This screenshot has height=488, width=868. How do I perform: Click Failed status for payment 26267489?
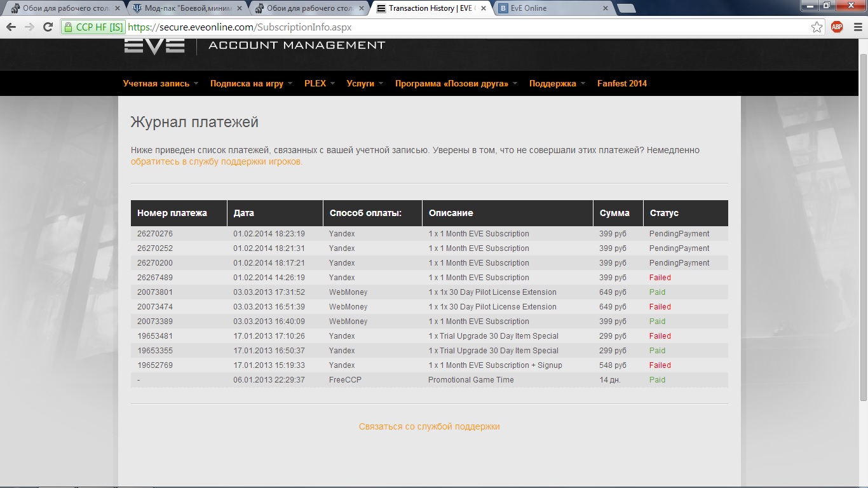tap(660, 278)
